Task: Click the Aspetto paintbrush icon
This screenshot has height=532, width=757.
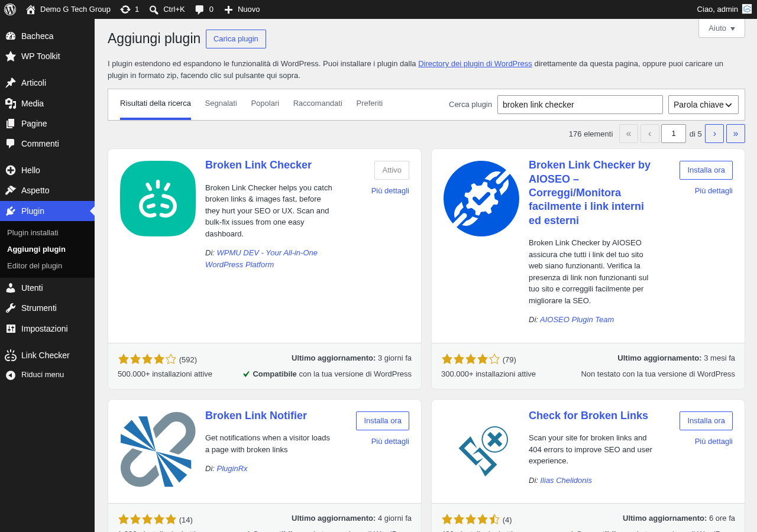Action: point(11,190)
